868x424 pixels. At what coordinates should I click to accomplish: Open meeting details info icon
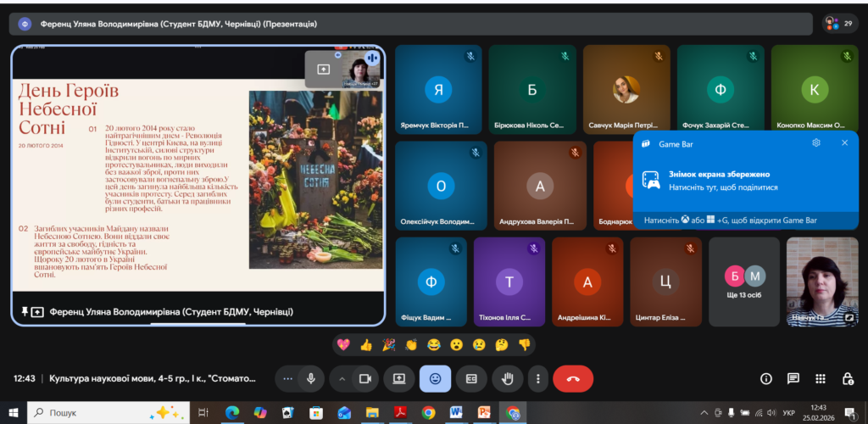765,378
